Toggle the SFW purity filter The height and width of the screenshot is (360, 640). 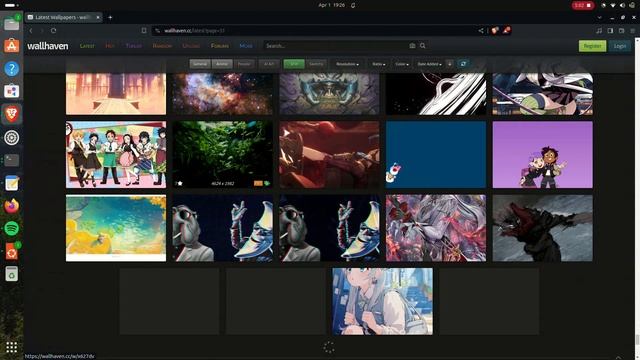(294, 64)
